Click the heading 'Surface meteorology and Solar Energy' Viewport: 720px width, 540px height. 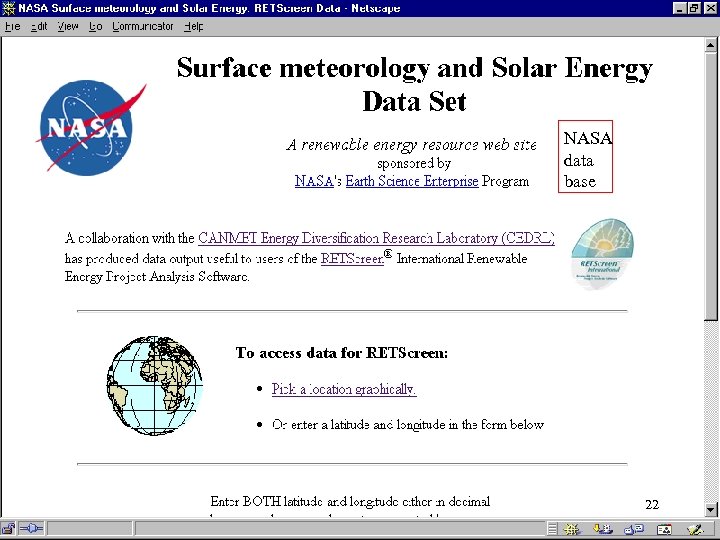click(x=415, y=68)
